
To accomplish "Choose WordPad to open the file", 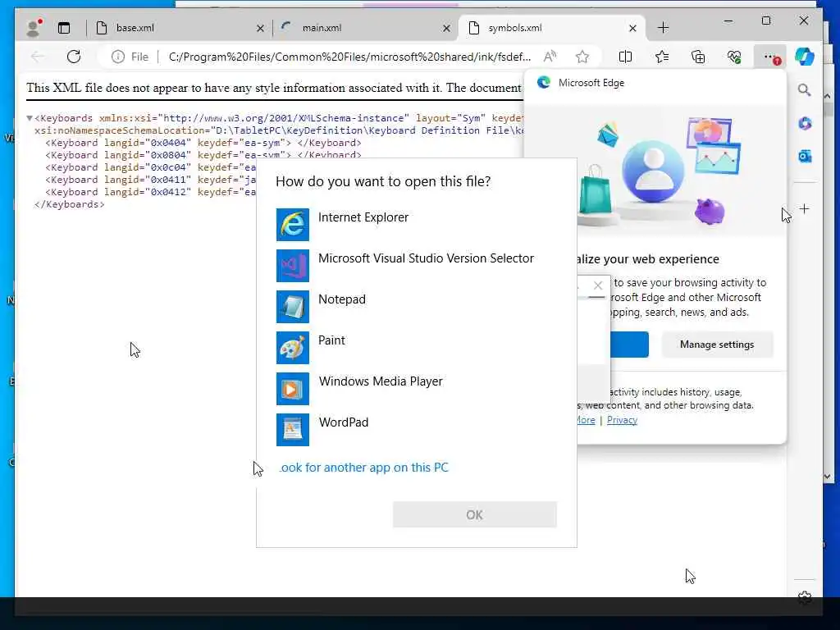I will tap(416, 429).
